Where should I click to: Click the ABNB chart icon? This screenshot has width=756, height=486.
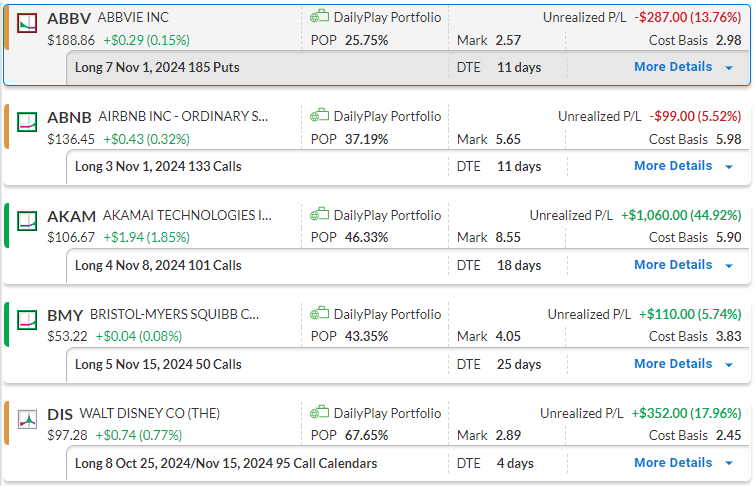(28, 120)
